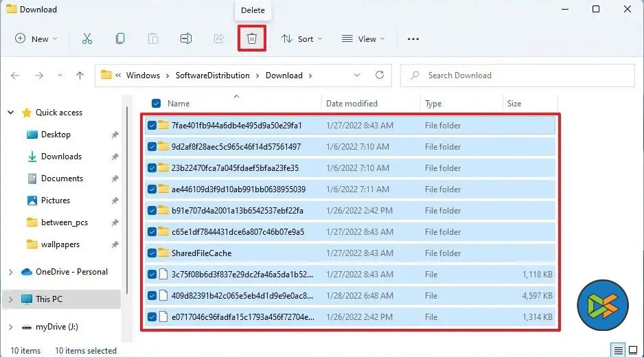Image resolution: width=644 pixels, height=357 pixels.
Task: Click the Refresh icon beside address bar
Action: 379,76
